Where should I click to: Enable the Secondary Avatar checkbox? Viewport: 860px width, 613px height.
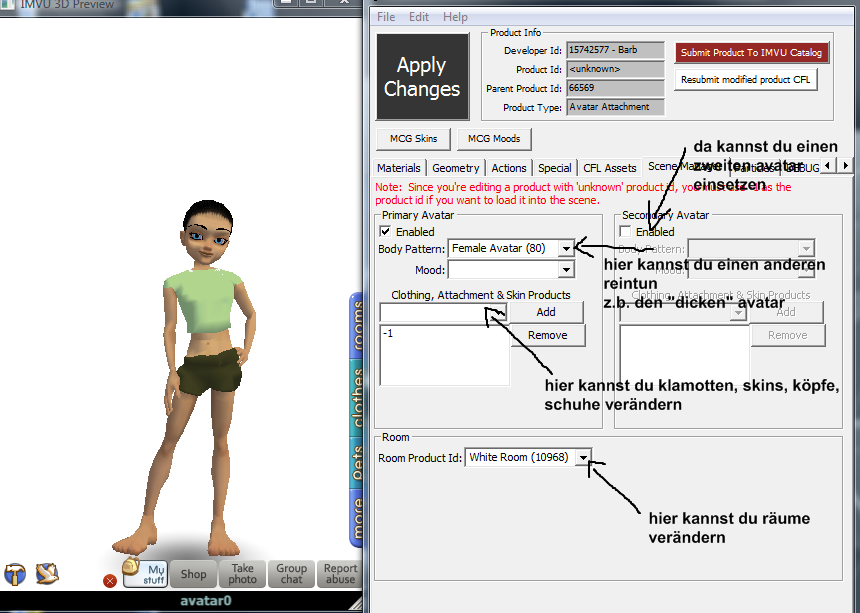(x=625, y=231)
